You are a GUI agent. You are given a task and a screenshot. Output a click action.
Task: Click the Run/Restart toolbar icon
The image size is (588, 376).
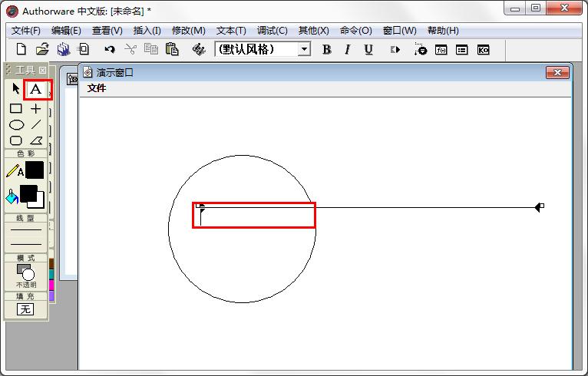pyautogui.click(x=395, y=49)
